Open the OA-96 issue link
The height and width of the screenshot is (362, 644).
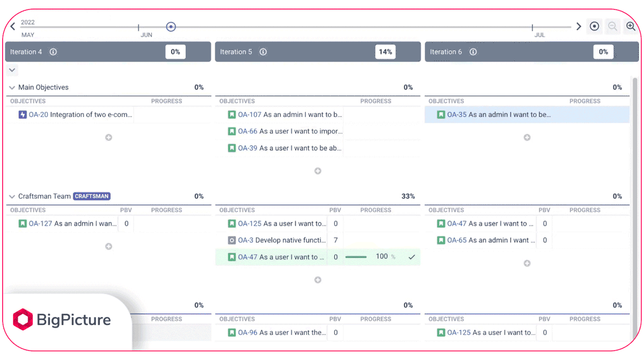248,333
